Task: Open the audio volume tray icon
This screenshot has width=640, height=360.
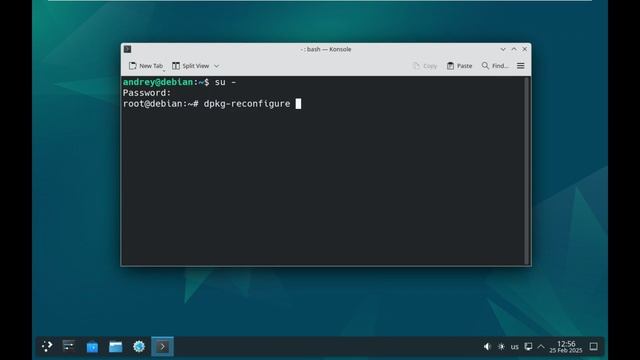Action: pos(487,347)
